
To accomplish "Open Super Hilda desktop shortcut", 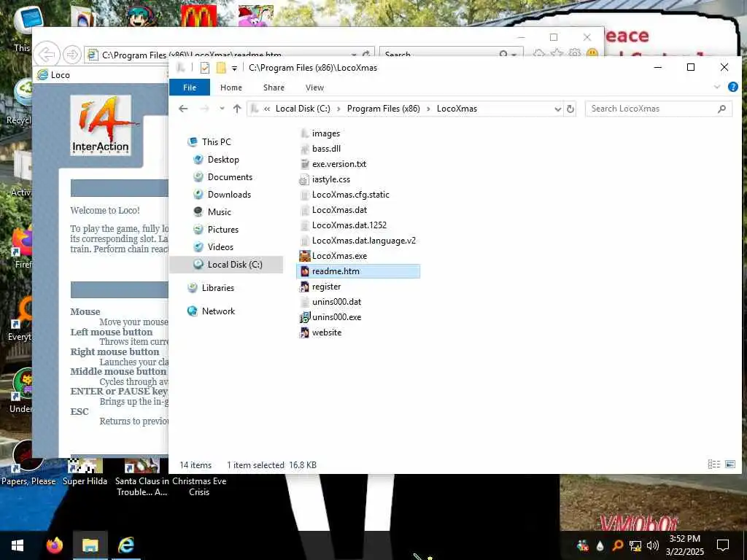I will click(x=85, y=472).
